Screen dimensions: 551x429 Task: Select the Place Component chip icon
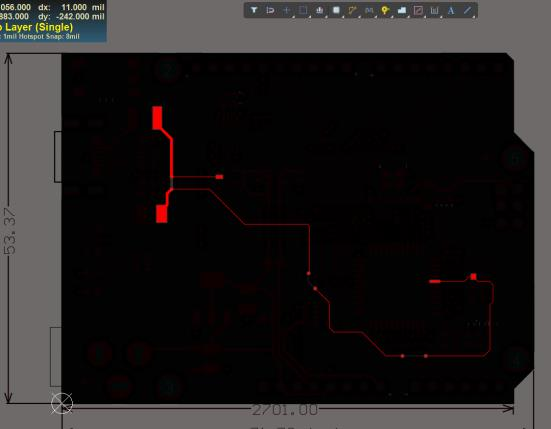point(336,10)
